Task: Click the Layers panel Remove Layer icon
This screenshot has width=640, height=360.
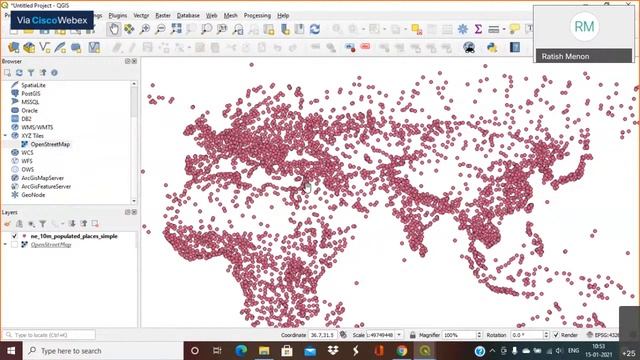Action: tap(95, 224)
